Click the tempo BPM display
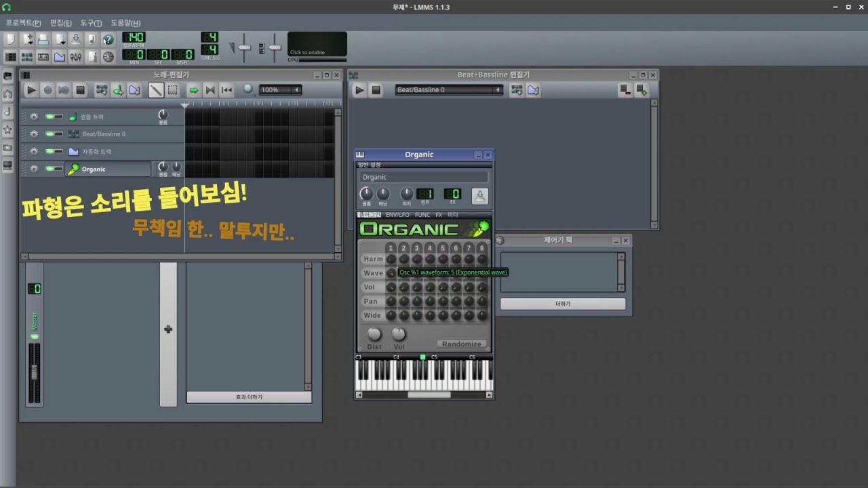 coord(134,37)
